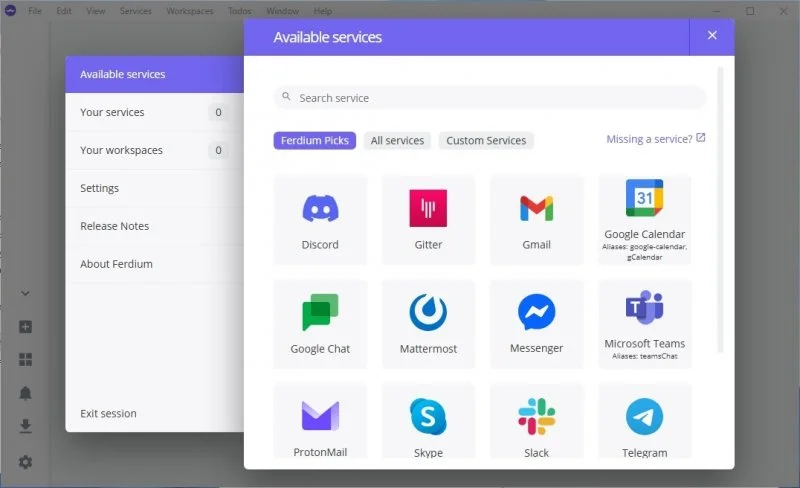Select the Ferdium Picks filter

(315, 140)
